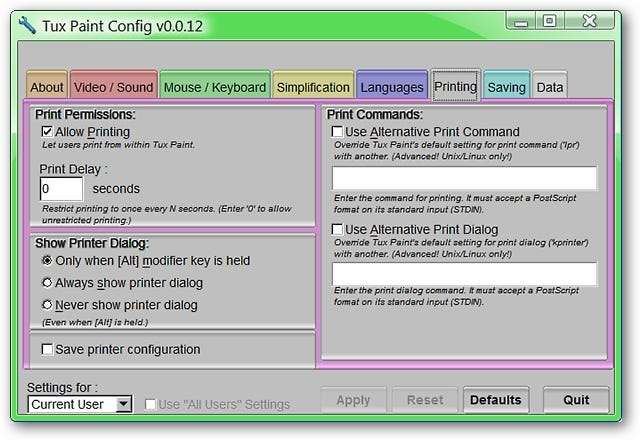Switch to the Saving tab
640x440 pixels.
(x=507, y=84)
